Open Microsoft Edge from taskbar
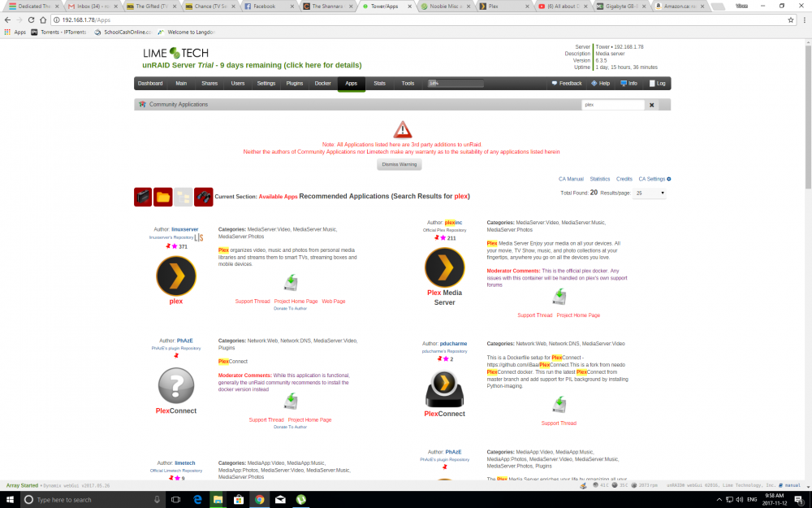 197,500
